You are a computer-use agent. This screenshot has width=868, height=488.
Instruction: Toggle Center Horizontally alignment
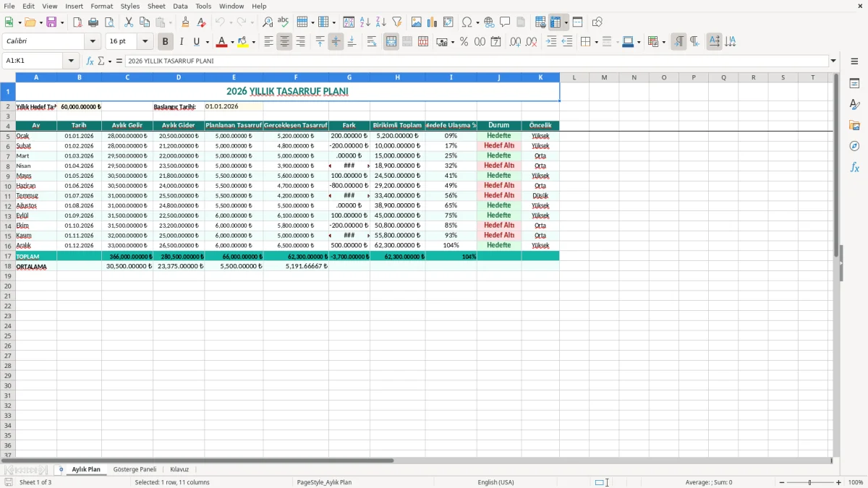(x=284, y=42)
